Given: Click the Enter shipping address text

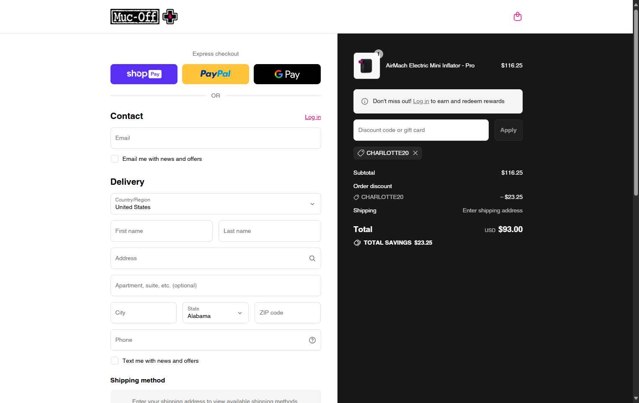Looking at the screenshot, I should pyautogui.click(x=492, y=211).
